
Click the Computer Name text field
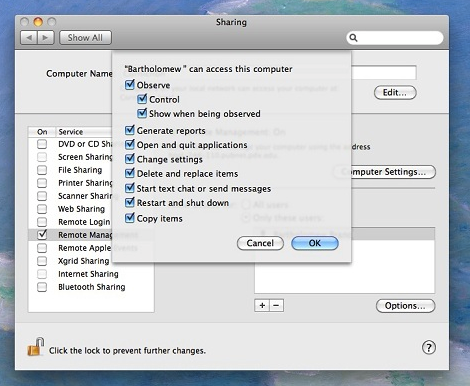click(384, 73)
